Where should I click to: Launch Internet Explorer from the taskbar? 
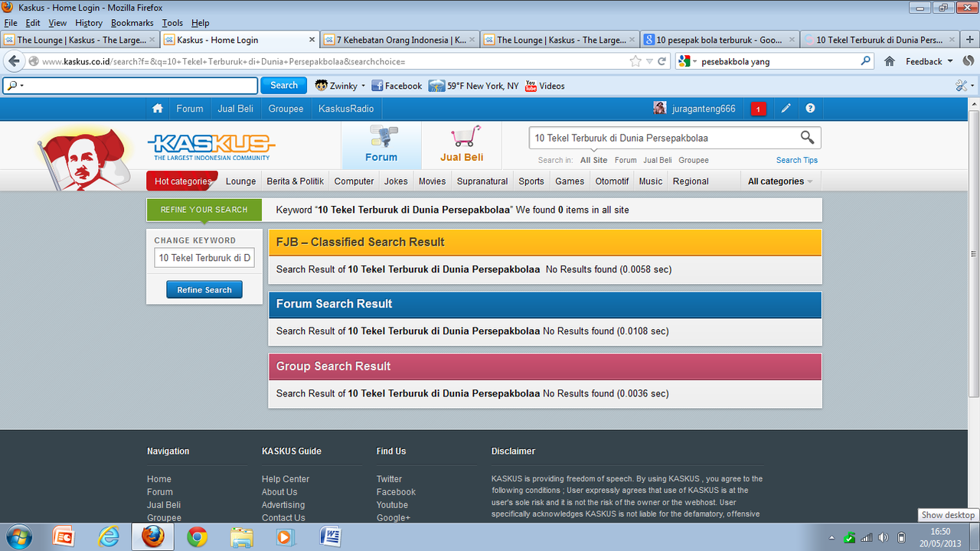coord(109,536)
